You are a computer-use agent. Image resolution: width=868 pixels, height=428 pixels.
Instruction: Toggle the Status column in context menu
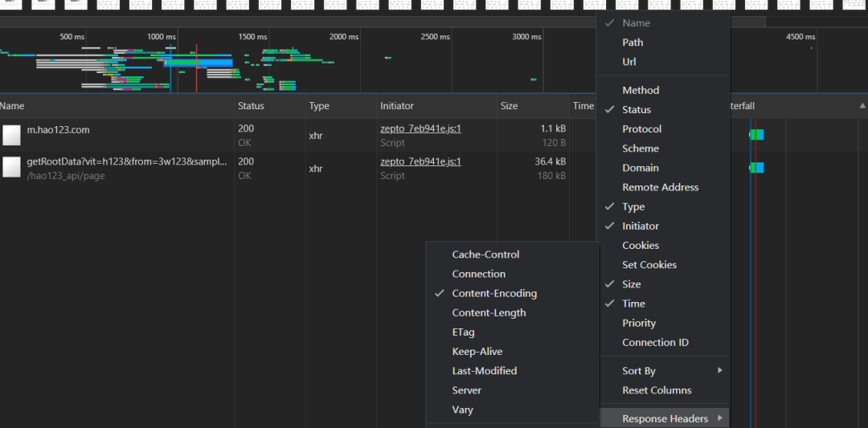pos(663,109)
